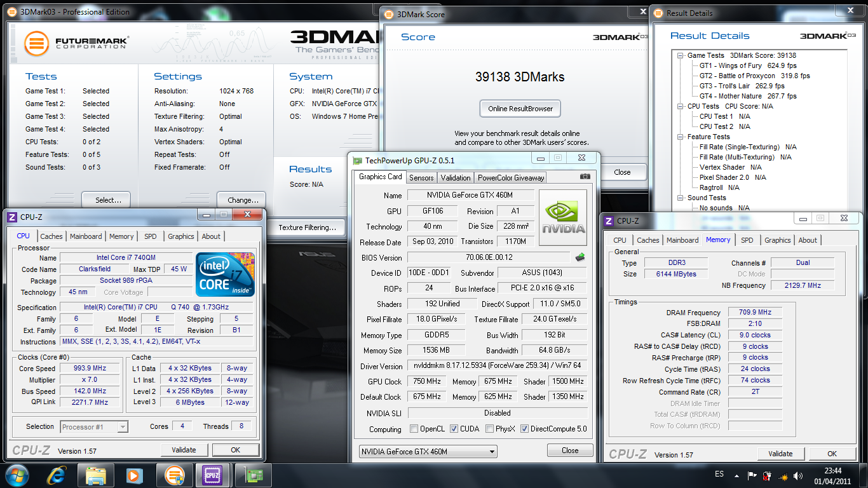Screen dimensions: 868x488
Task: Click the 3DMark Score window title icon
Action: (389, 14)
